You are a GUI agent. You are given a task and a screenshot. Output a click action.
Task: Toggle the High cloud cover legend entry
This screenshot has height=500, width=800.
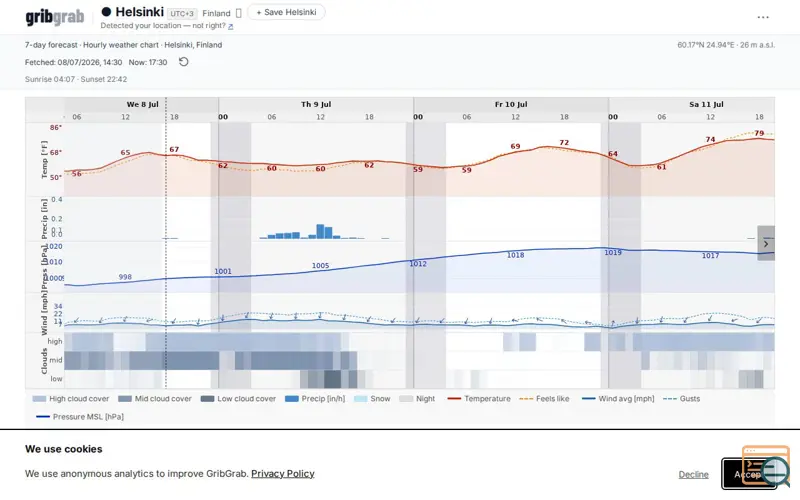[x=71, y=398]
